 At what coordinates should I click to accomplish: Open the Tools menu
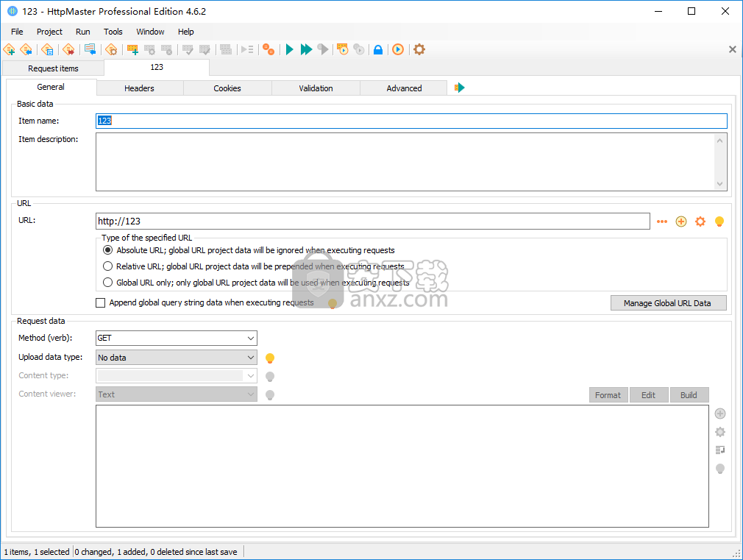113,32
